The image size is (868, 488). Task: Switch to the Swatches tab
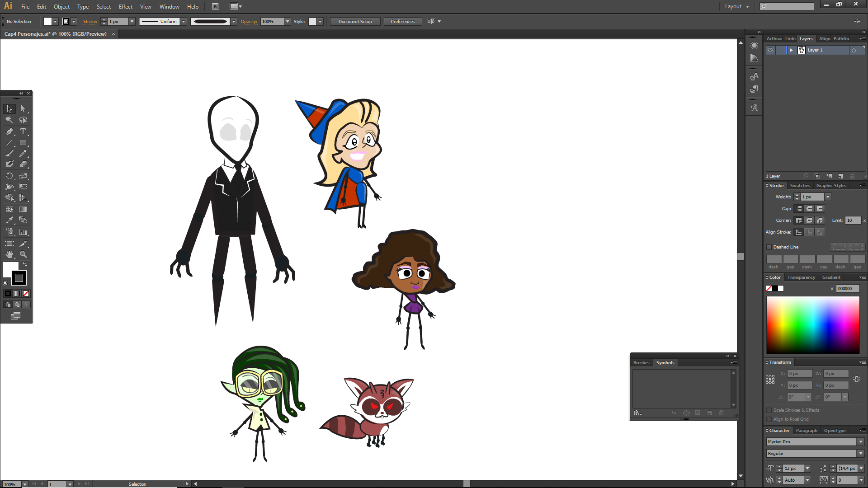pyautogui.click(x=800, y=186)
